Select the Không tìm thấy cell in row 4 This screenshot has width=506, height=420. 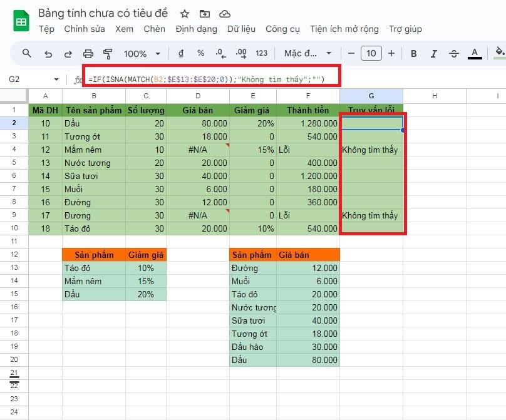[x=371, y=150]
